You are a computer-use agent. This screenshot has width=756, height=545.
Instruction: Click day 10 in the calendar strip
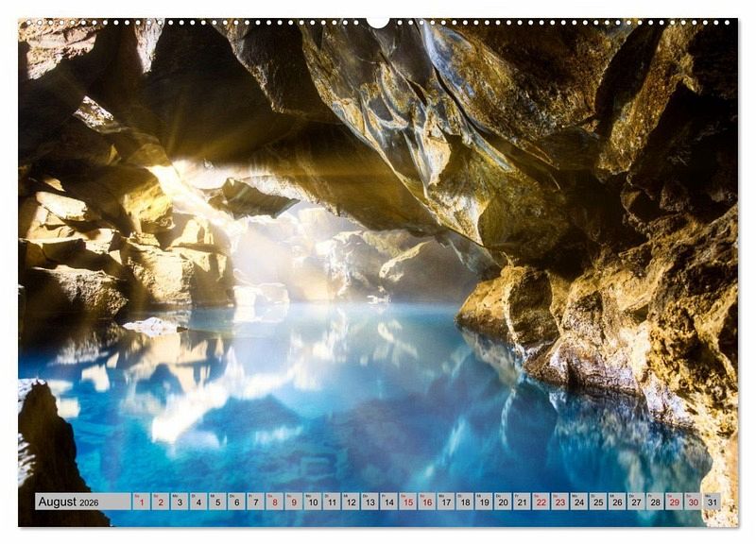point(313,502)
